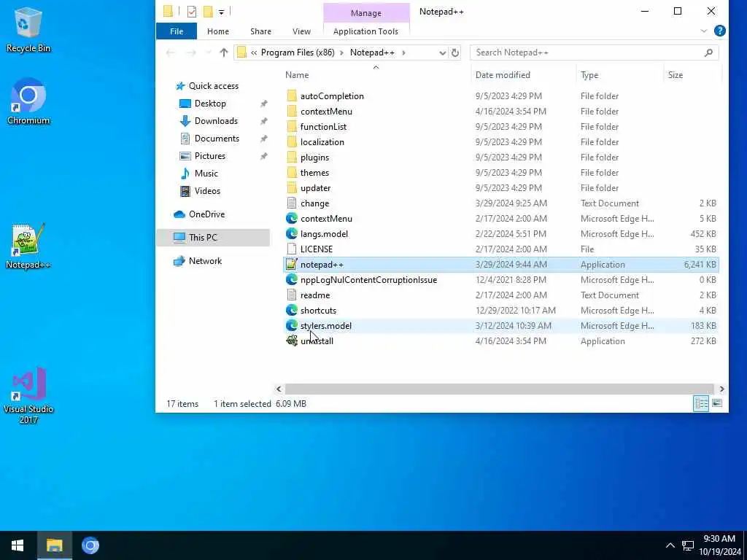
Task: Open Quick access in navigation pane
Action: coord(213,86)
